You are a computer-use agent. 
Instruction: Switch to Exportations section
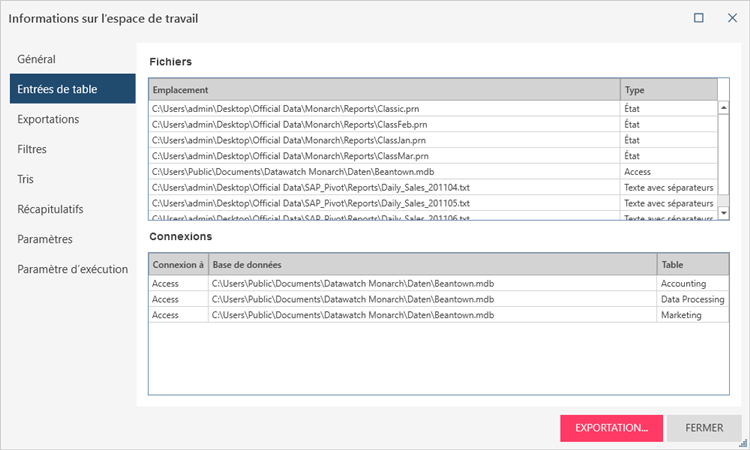point(48,119)
